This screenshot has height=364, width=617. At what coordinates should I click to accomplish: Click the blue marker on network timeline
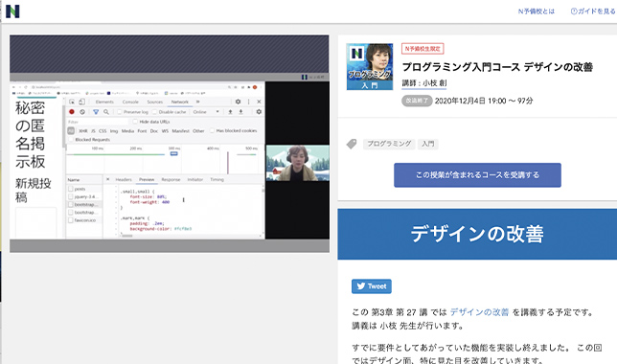174,153
